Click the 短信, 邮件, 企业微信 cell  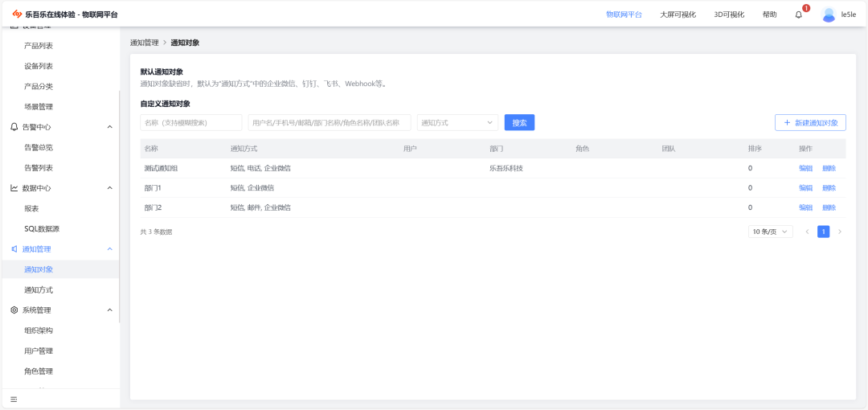pyautogui.click(x=260, y=207)
